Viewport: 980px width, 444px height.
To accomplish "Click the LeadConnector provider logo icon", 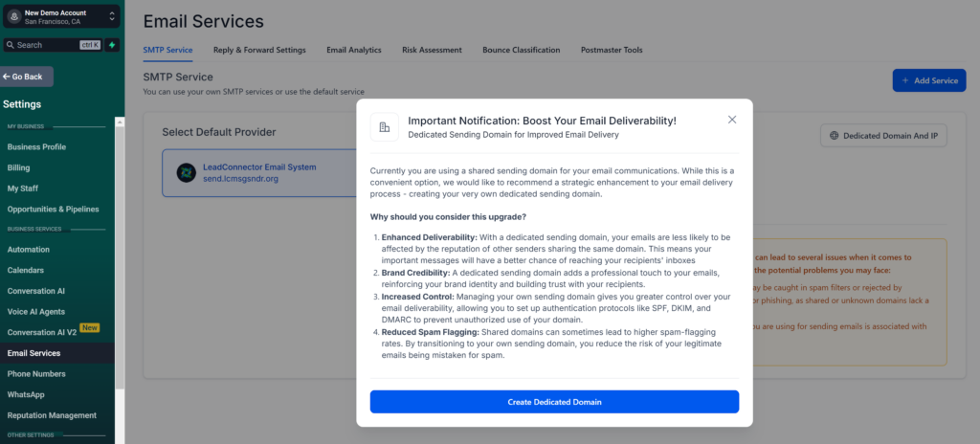I will 187,172.
